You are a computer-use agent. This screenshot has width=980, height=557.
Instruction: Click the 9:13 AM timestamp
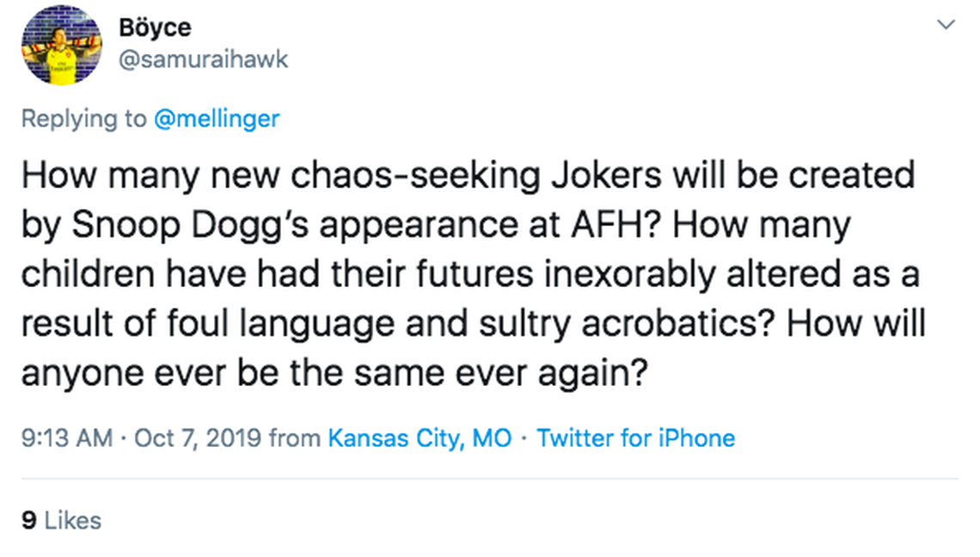click(67, 438)
